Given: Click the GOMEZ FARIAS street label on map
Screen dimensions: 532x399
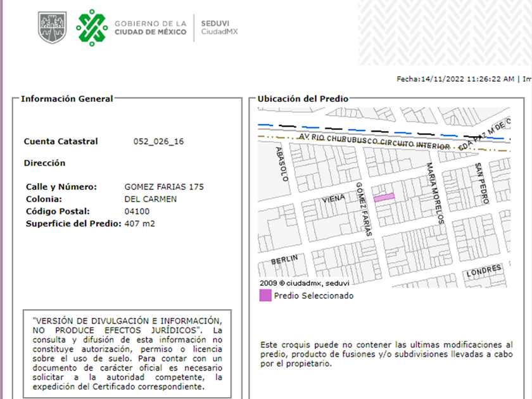Looking at the screenshot, I should [364, 209].
